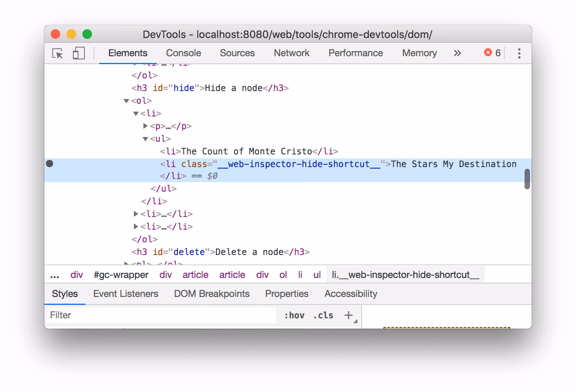Viewport: 576px width, 392px height.
Task: Click the closing </ul> tag line
Action: pyautogui.click(x=164, y=188)
